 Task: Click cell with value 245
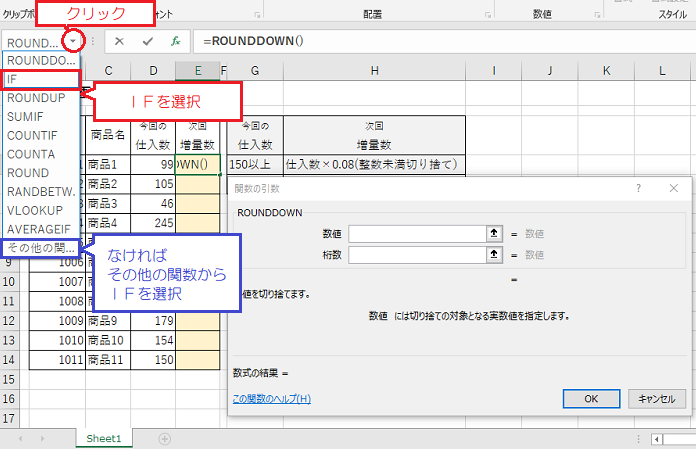pos(153,223)
